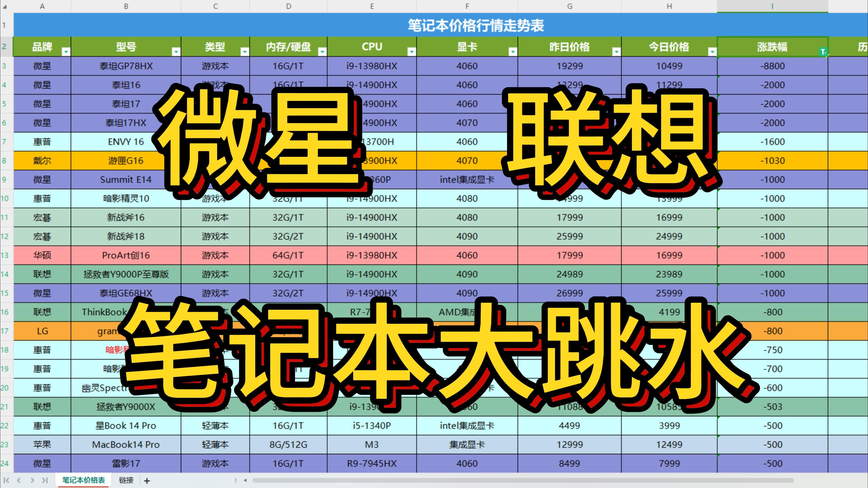Select the 新战斧18 model cell
This screenshot has width=868, height=488.
click(126, 236)
